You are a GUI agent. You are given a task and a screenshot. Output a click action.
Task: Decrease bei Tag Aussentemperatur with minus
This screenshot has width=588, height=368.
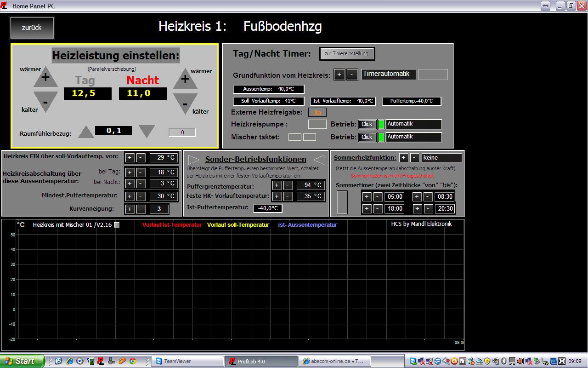tap(141, 172)
